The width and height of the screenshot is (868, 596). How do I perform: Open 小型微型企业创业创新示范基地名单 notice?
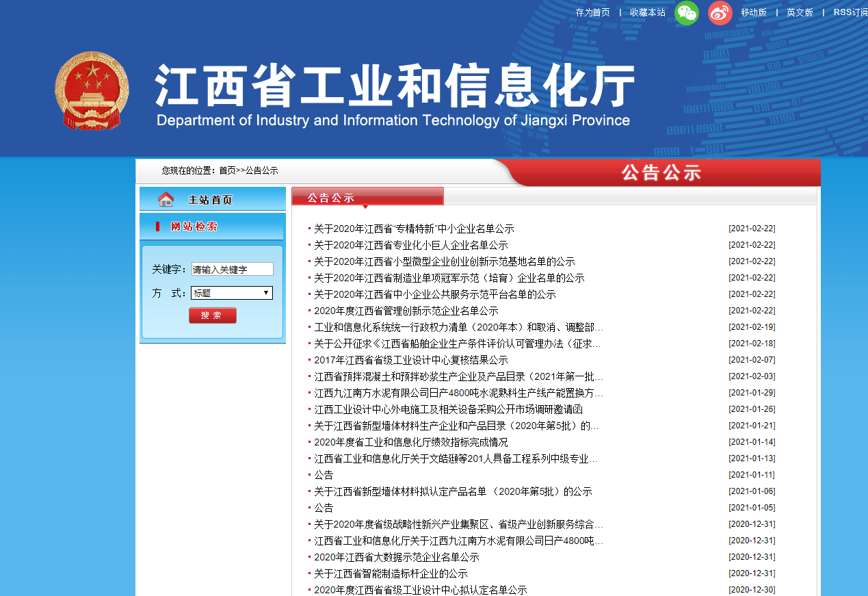(445, 261)
